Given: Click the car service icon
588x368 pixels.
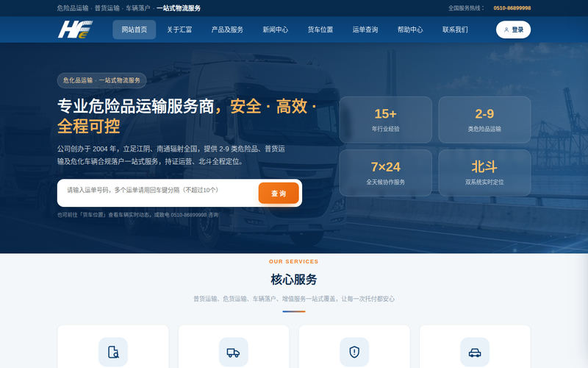Looking at the screenshot, I should click(475, 352).
